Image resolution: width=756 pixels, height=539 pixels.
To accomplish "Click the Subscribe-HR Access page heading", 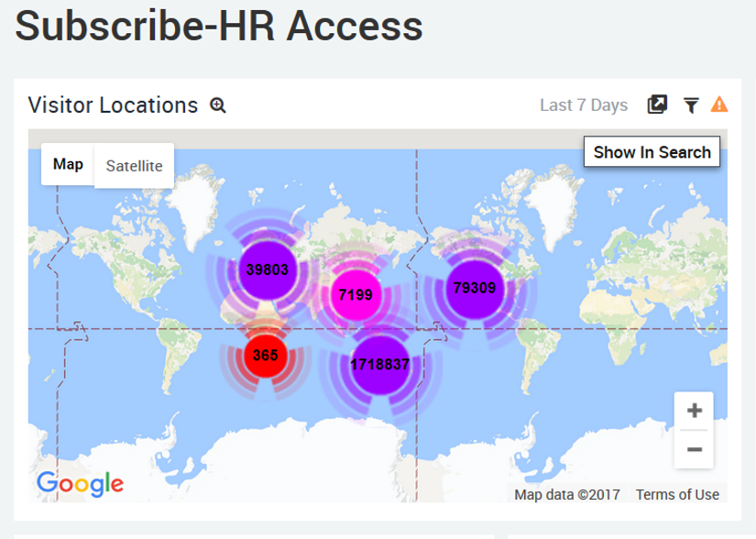I will coord(219,26).
